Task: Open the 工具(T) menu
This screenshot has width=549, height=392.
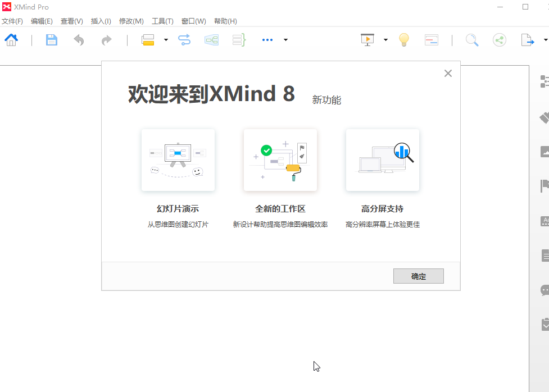Action: (x=162, y=21)
